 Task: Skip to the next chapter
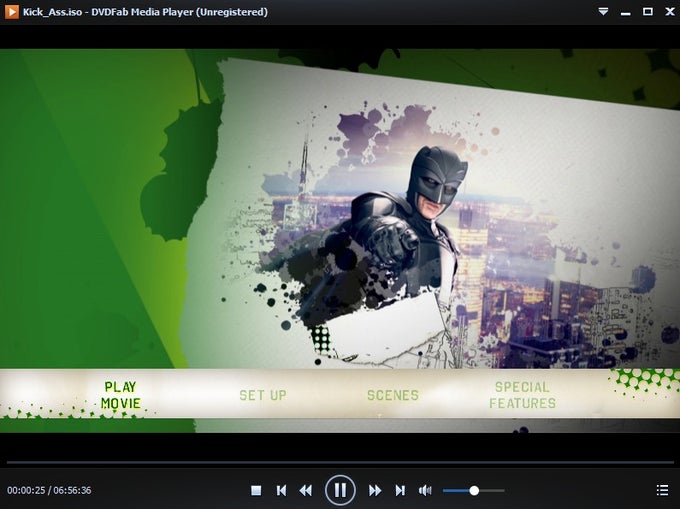400,490
